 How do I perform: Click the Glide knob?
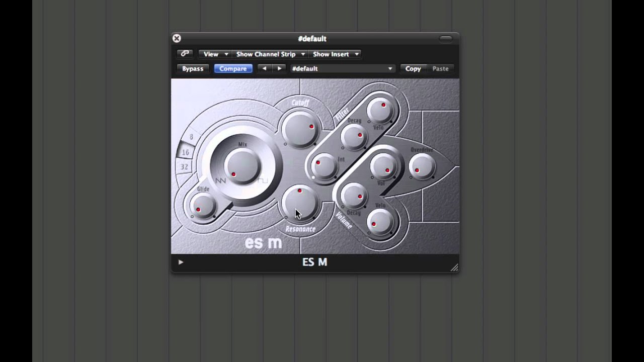(x=203, y=205)
